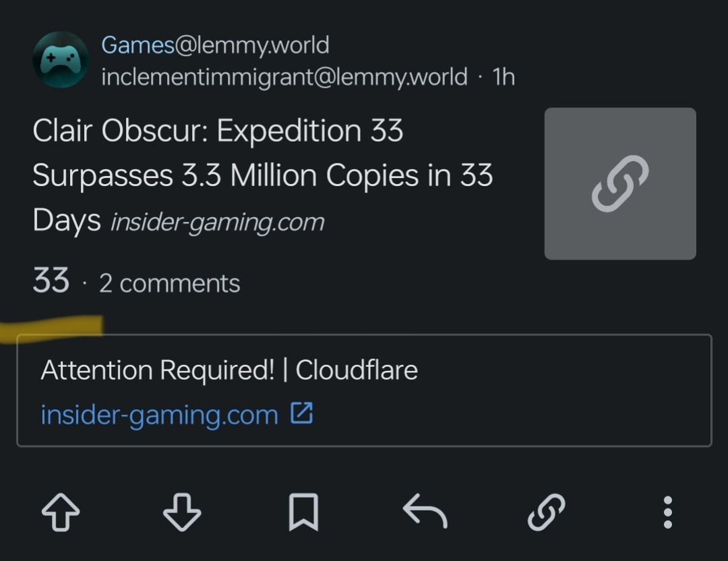Bookmark this post
The height and width of the screenshot is (561, 728).
click(303, 512)
